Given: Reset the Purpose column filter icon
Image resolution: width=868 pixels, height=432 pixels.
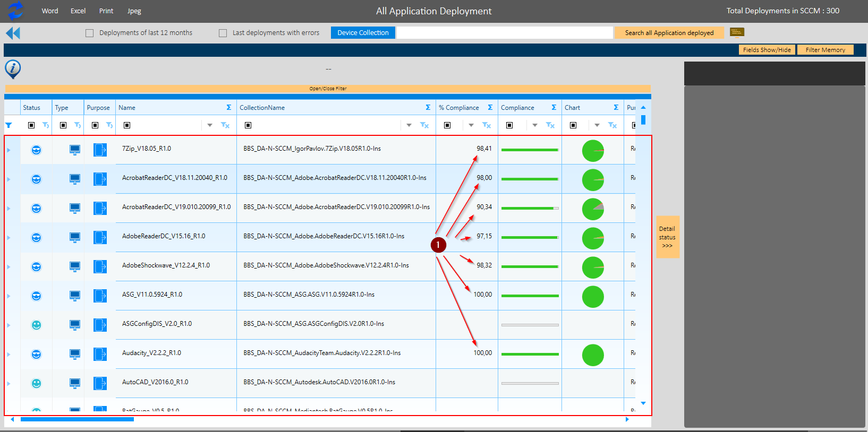Looking at the screenshot, I should [109, 125].
